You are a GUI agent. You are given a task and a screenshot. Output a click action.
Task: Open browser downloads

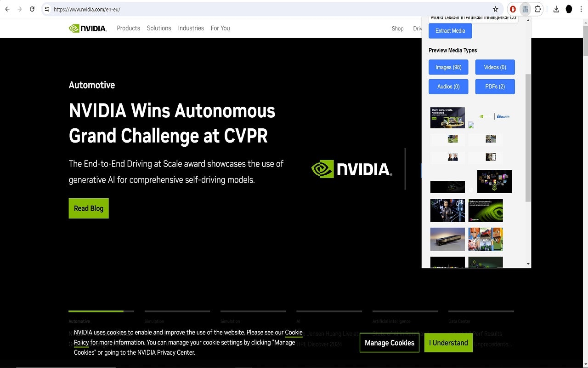click(x=556, y=9)
